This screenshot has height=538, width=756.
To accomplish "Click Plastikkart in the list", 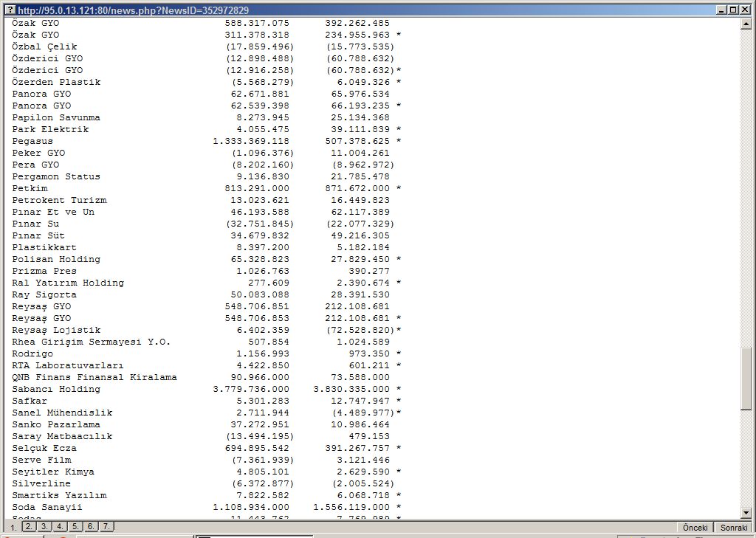I will click(44, 247).
